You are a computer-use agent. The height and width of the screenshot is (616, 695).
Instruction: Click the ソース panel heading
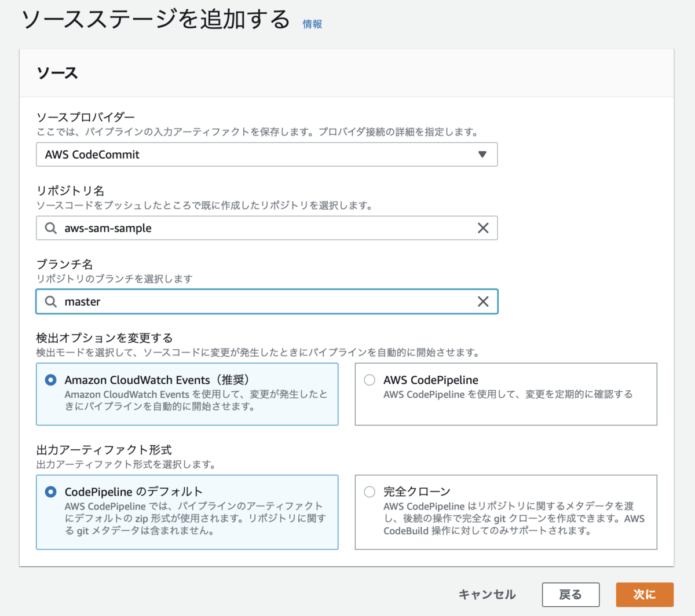[57, 73]
